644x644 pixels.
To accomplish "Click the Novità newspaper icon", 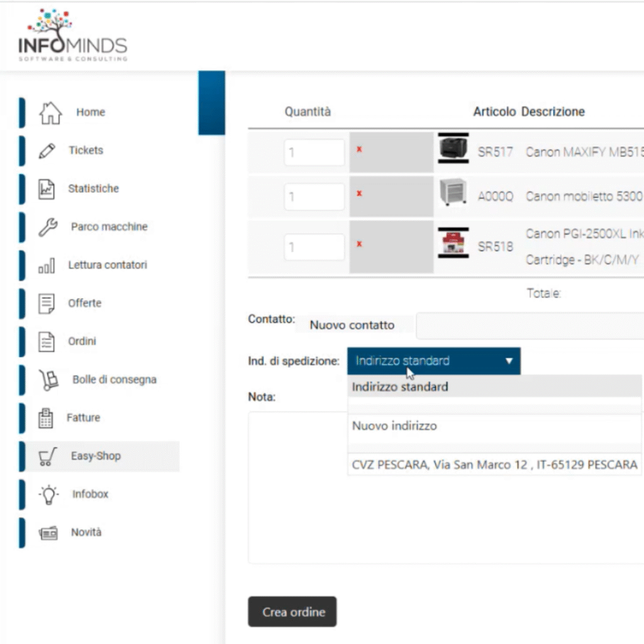I will coord(48,533).
